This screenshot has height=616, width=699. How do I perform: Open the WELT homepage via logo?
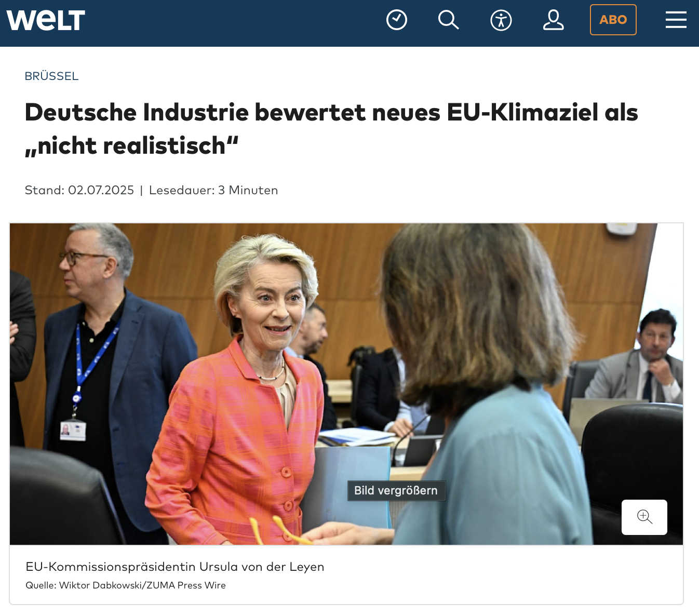[x=46, y=20]
